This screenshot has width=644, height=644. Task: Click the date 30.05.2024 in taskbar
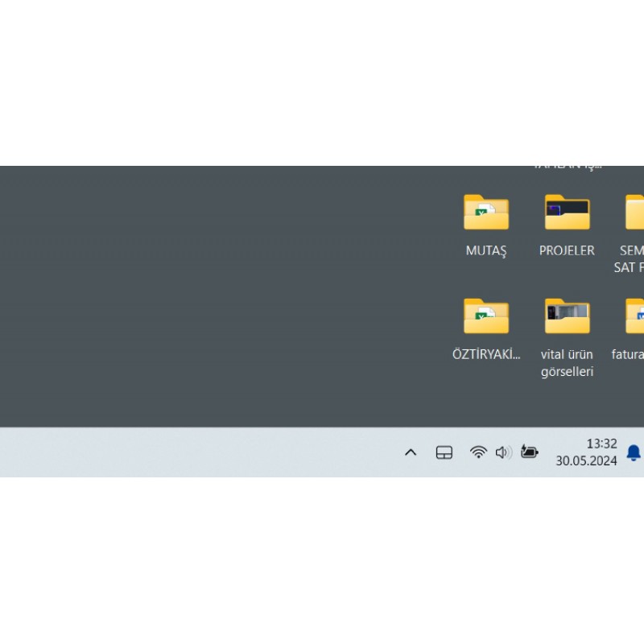point(586,461)
